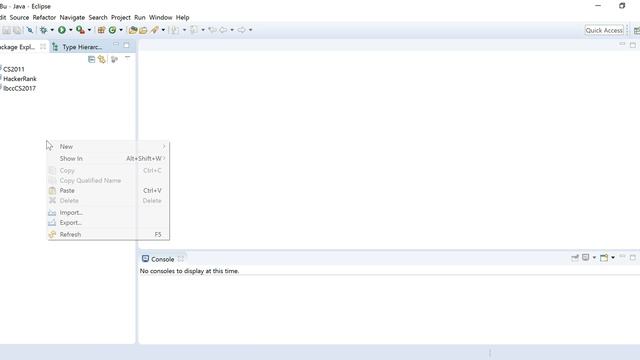This screenshot has width=640, height=360.
Task: Maximize the Console panel
Action: pos(633,258)
